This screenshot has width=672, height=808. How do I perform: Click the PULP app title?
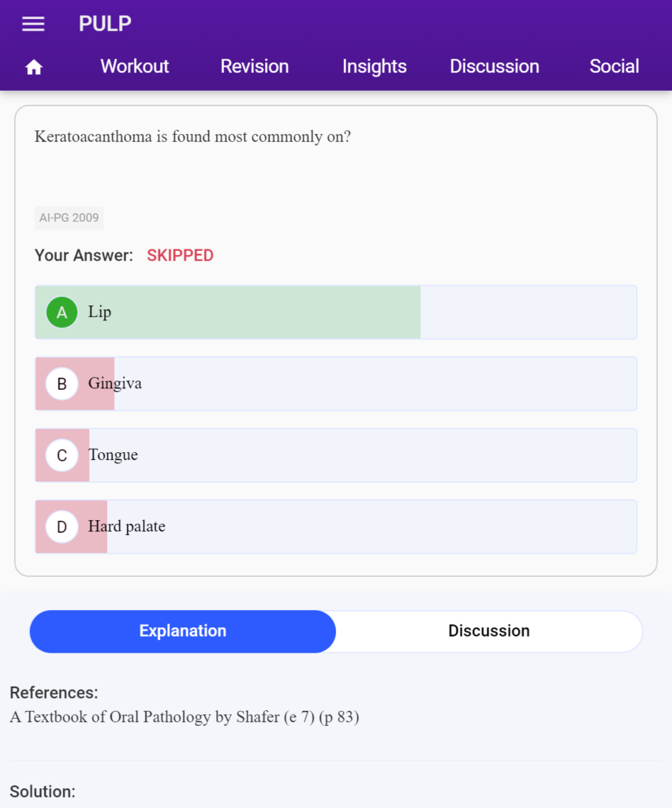[105, 24]
